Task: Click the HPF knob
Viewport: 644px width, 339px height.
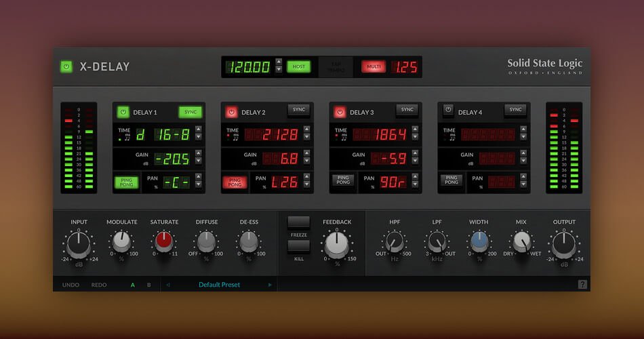Action: click(395, 241)
